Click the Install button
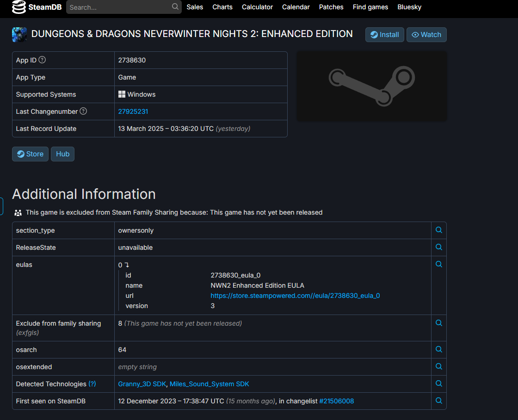The width and height of the screenshot is (518, 420). pos(384,35)
